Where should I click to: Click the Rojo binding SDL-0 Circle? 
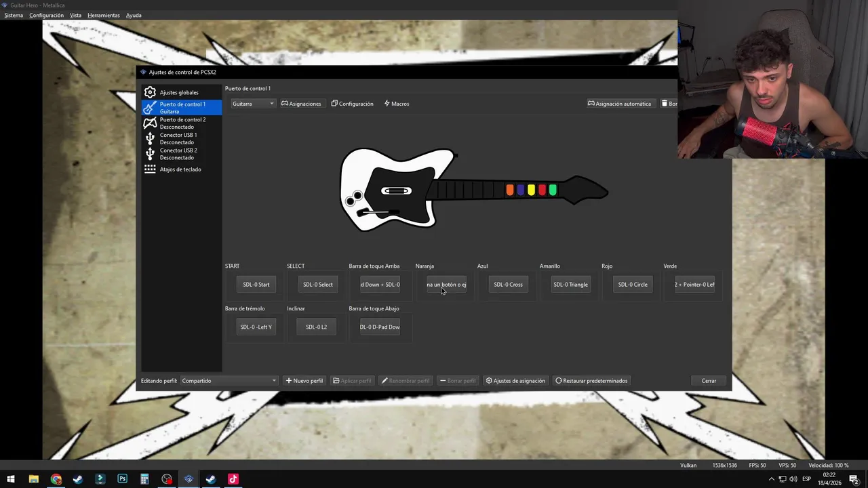[x=633, y=285]
